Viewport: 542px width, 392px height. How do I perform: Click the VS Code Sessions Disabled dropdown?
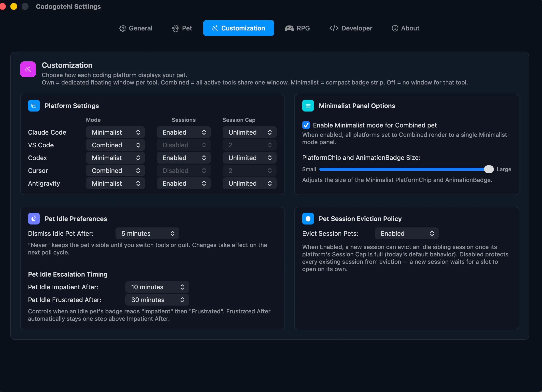(184, 145)
